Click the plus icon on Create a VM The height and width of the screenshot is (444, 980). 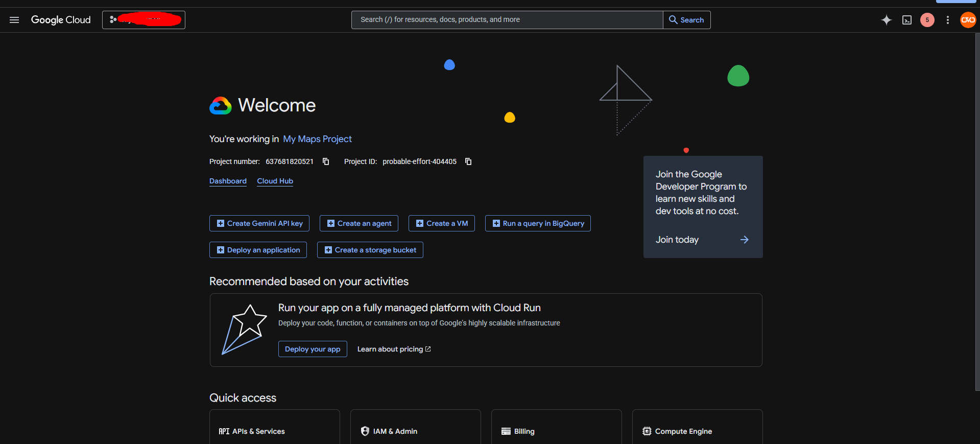click(420, 223)
